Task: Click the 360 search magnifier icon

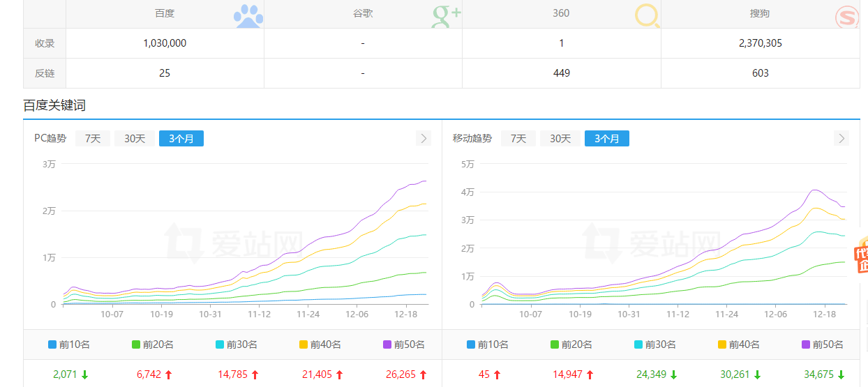Action: click(x=647, y=15)
